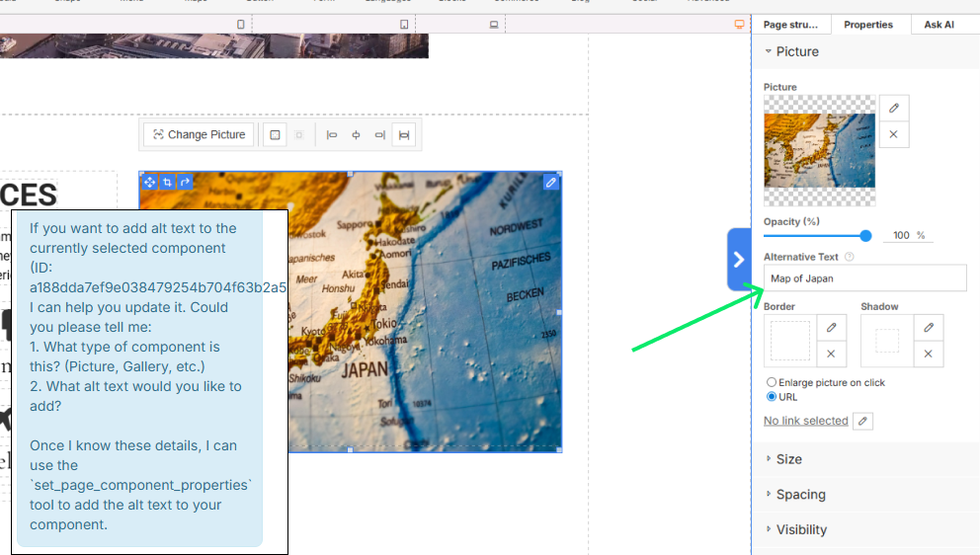Select the mobile phone viewport icon

[241, 25]
